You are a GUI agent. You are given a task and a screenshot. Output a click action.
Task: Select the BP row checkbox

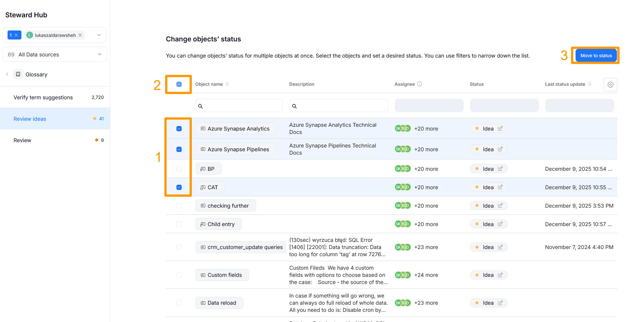click(x=179, y=169)
